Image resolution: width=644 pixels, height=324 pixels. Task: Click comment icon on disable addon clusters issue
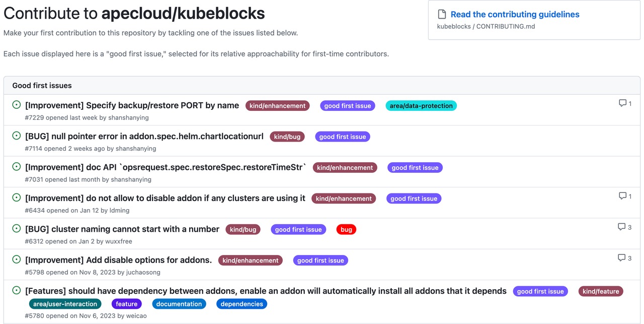(622, 196)
